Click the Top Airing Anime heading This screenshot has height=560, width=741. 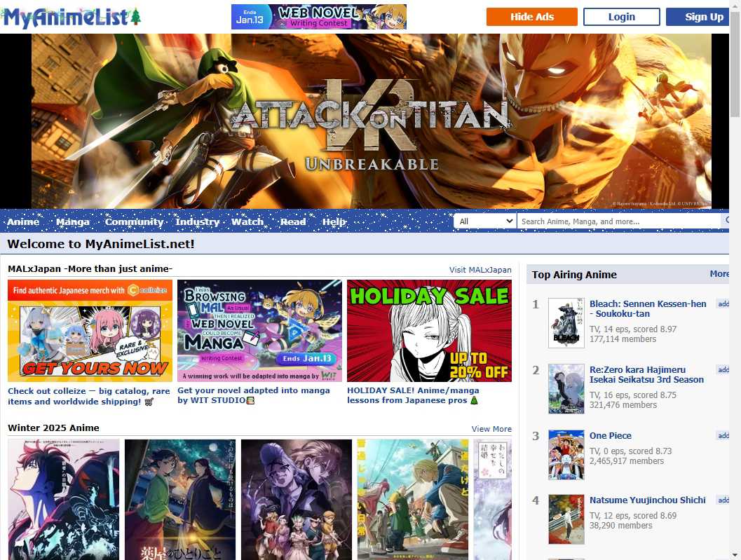click(574, 275)
